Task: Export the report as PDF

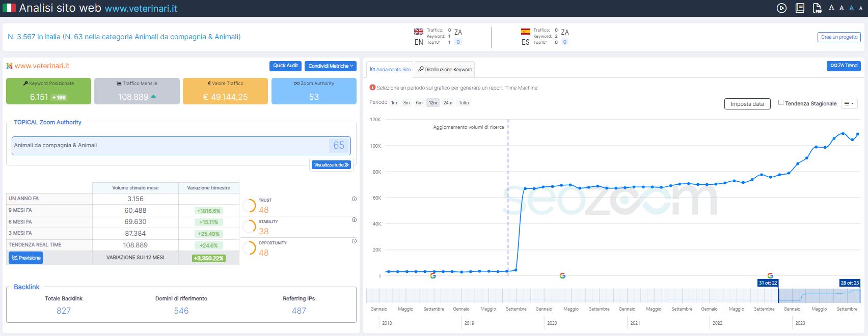Action: [817, 8]
